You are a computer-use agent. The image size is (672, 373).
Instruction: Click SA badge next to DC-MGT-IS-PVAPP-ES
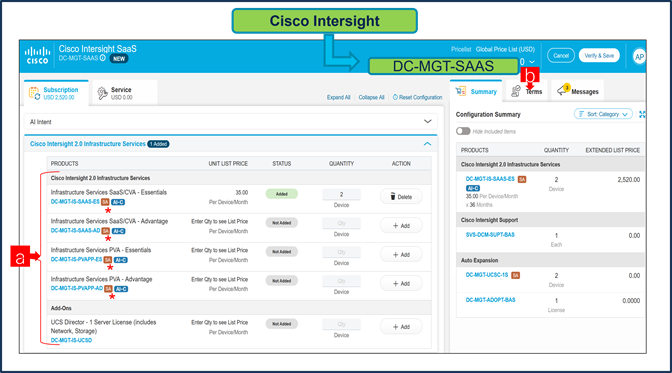[x=108, y=260]
